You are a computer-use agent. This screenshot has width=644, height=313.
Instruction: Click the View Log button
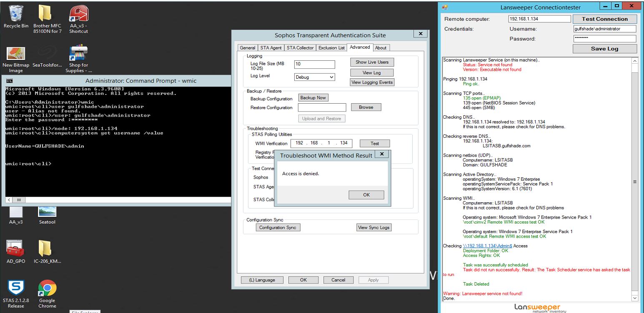click(x=372, y=73)
